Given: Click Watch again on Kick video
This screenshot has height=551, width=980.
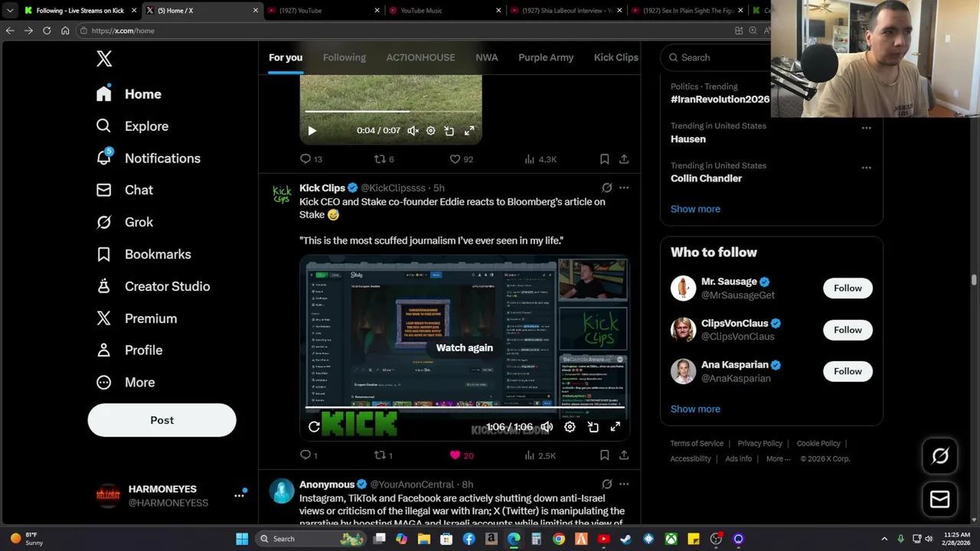Looking at the screenshot, I should 465,347.
